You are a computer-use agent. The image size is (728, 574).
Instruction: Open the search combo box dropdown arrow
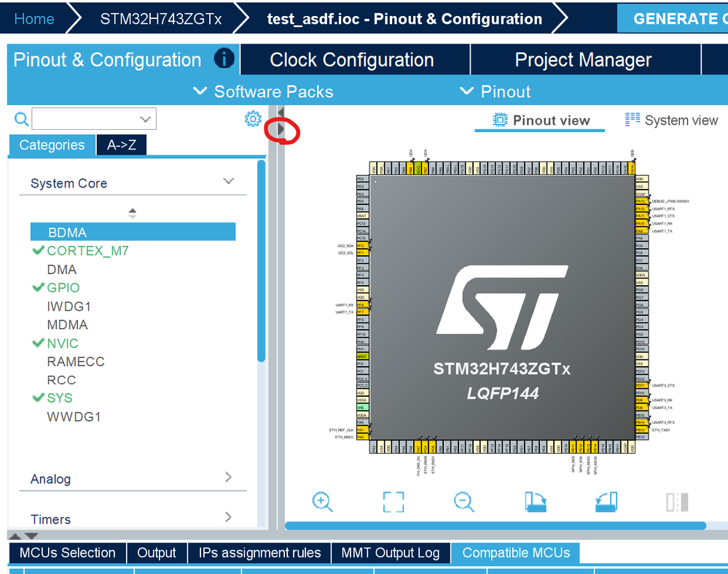(x=145, y=119)
